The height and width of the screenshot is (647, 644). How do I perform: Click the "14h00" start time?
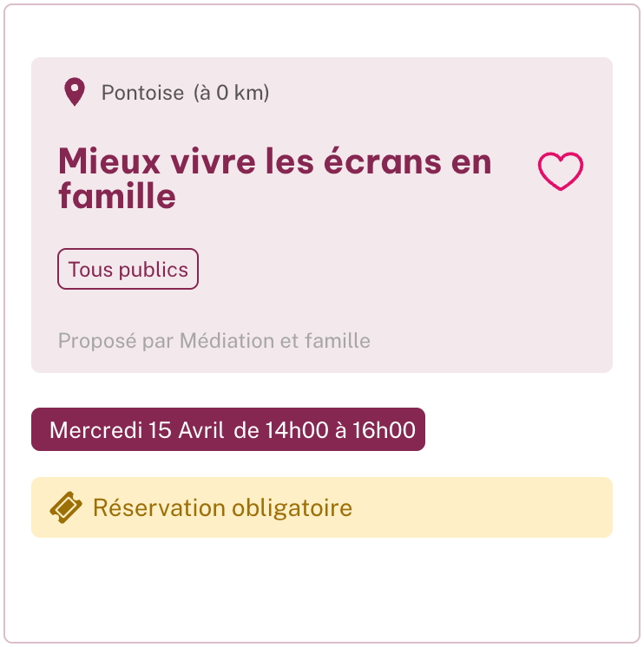pyautogui.click(x=294, y=430)
